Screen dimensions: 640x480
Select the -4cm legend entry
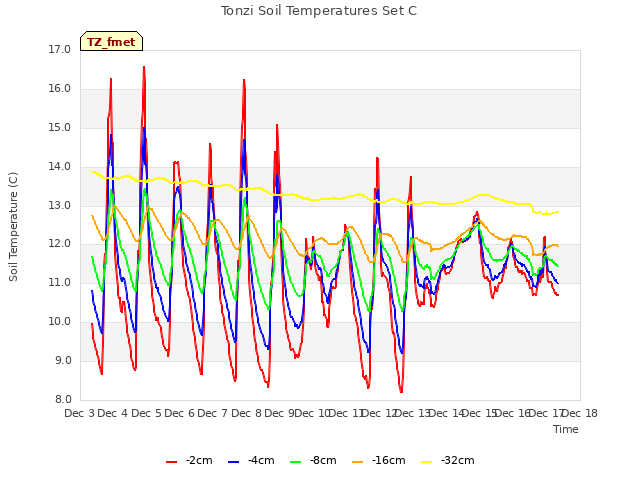pyautogui.click(x=251, y=461)
